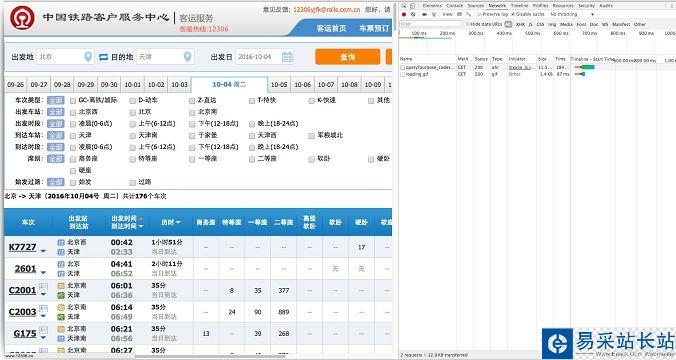Click the JS filter in DevTools
The image size is (676, 360).
point(530,25)
